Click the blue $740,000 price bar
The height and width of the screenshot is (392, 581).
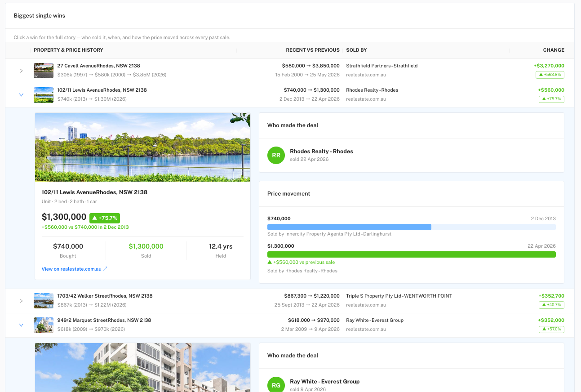click(349, 227)
